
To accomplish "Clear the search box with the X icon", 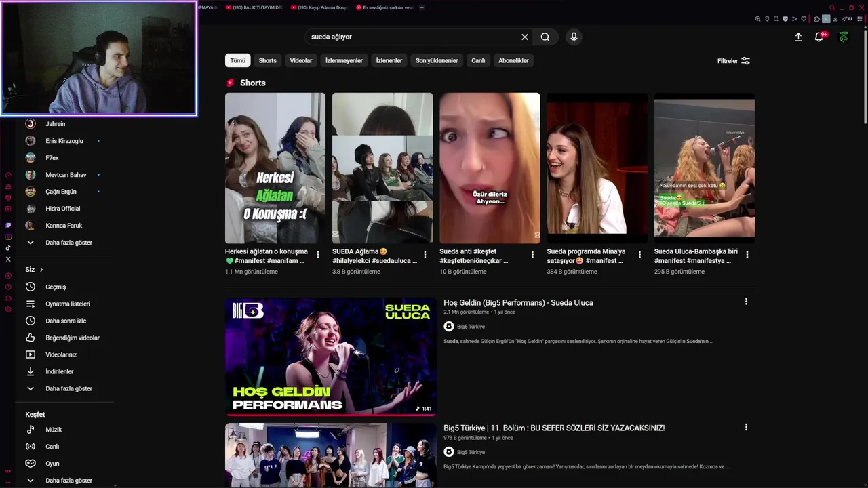I will 524,37.
